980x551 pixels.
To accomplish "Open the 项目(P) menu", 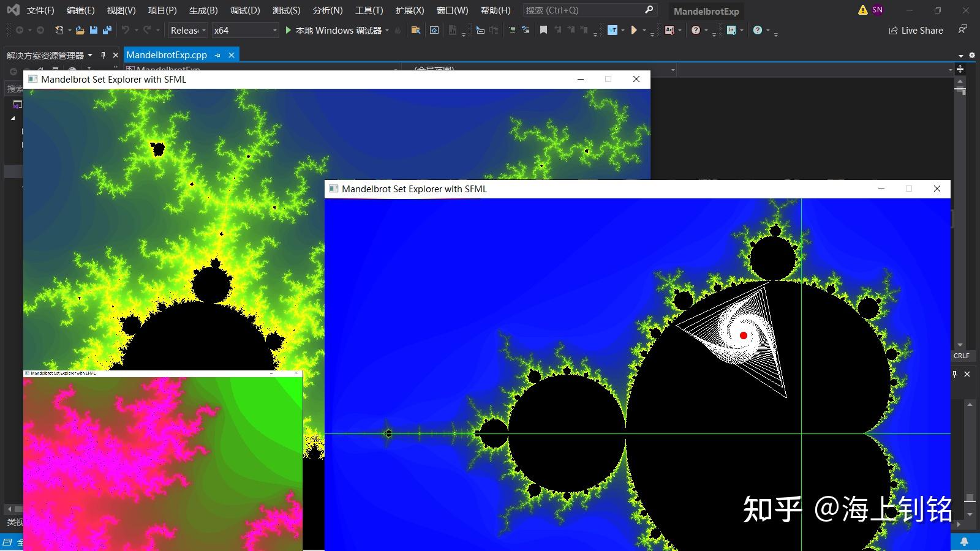I will 162,10.
